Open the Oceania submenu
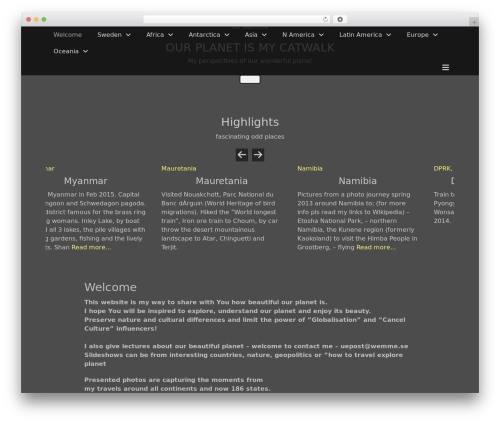The width and height of the screenshot is (500, 423). [x=71, y=51]
